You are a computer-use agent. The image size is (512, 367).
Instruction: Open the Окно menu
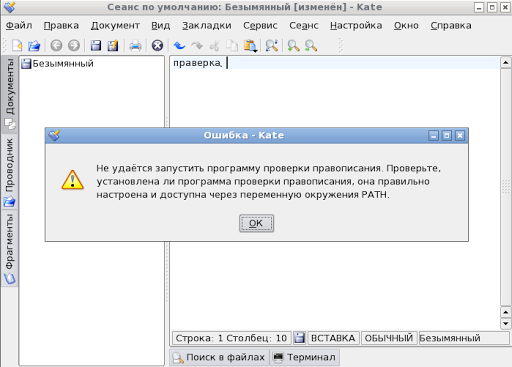(x=406, y=25)
